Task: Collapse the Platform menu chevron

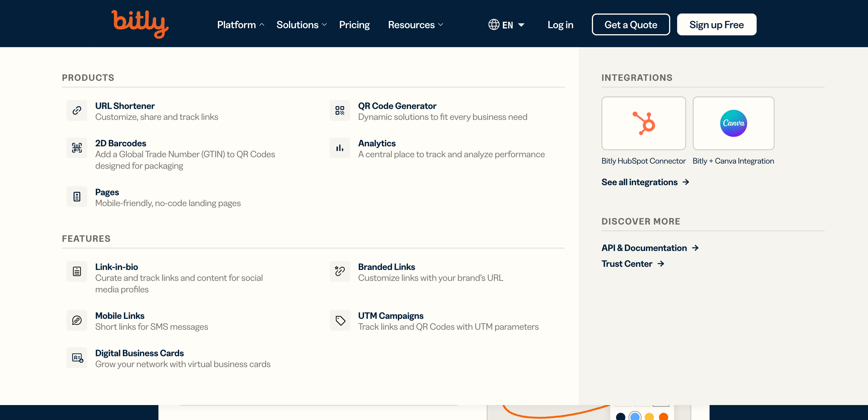Action: [x=261, y=25]
